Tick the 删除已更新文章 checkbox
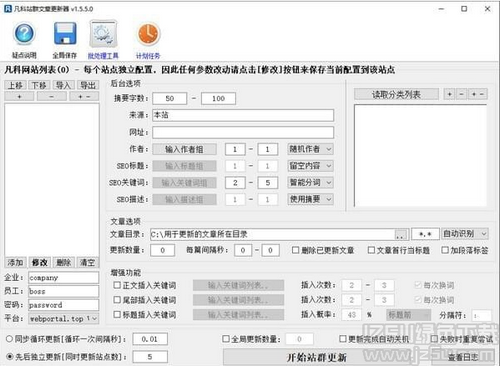 [295, 250]
